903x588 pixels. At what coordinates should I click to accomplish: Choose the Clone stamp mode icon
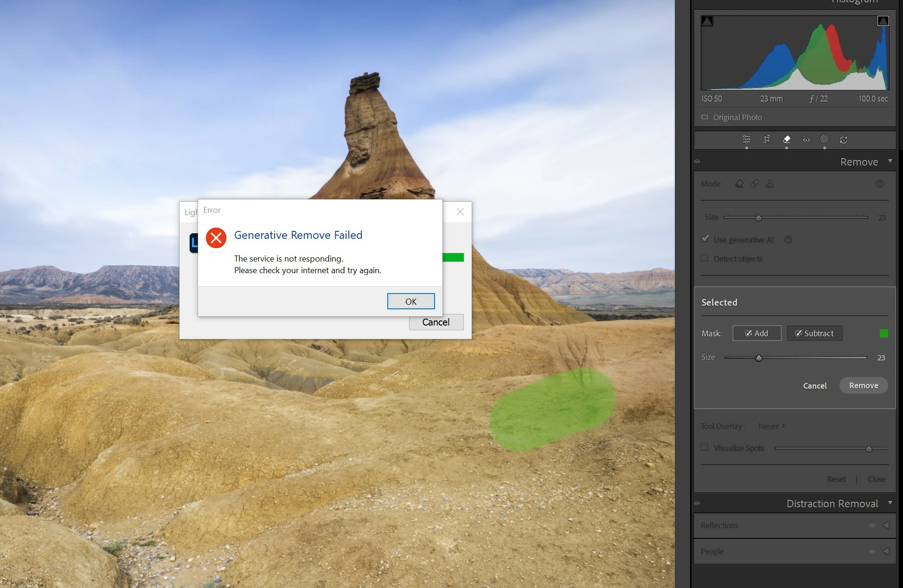coord(770,184)
